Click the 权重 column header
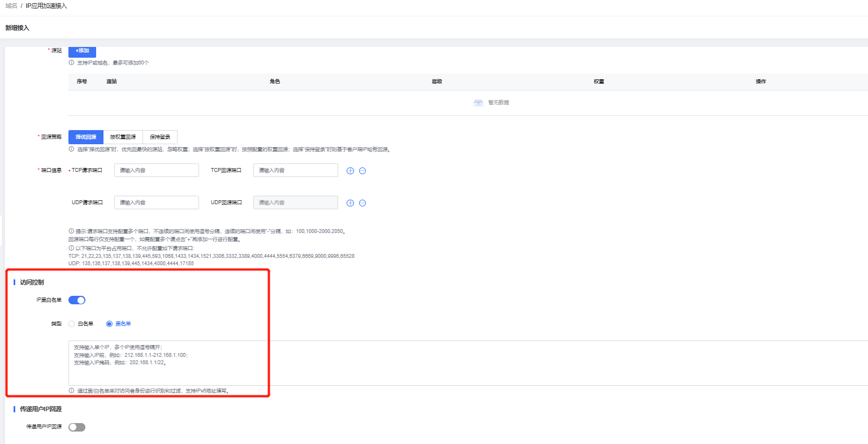 599,81
